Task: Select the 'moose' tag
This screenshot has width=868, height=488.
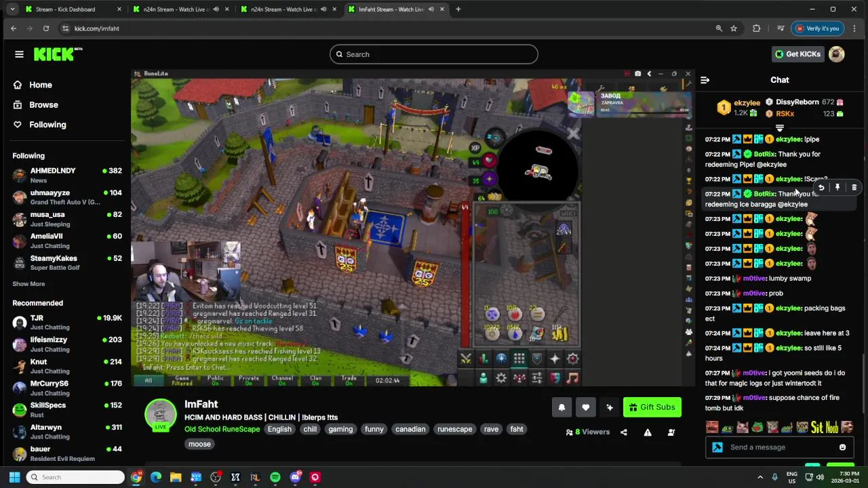Action: point(199,444)
